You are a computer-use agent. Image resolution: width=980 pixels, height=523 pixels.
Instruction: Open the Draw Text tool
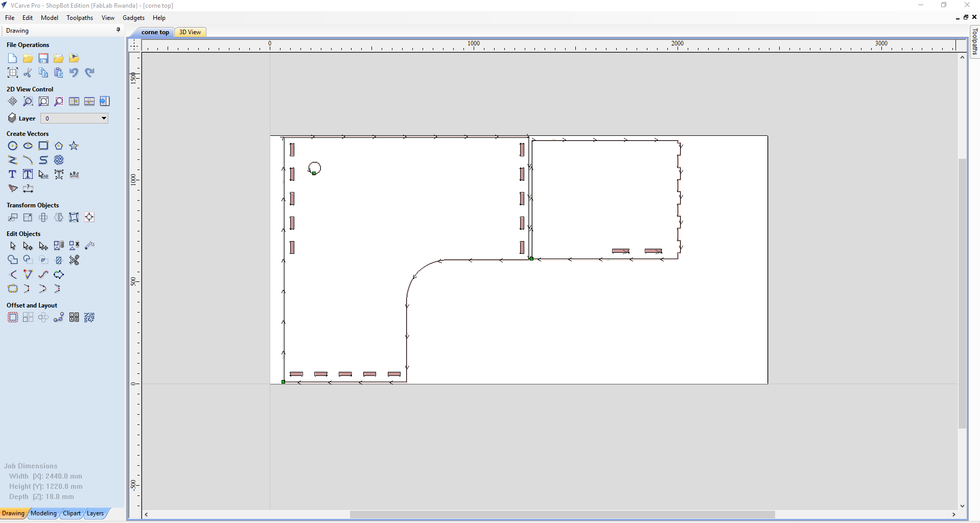pos(12,174)
